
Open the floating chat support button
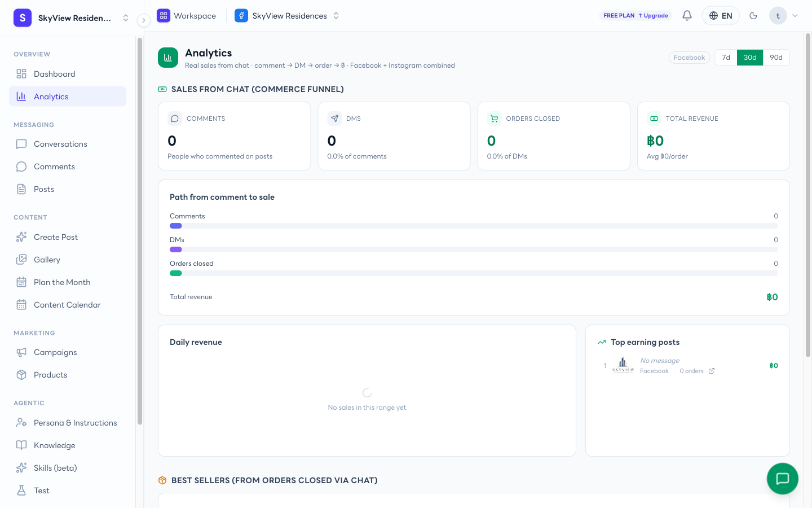tap(783, 479)
